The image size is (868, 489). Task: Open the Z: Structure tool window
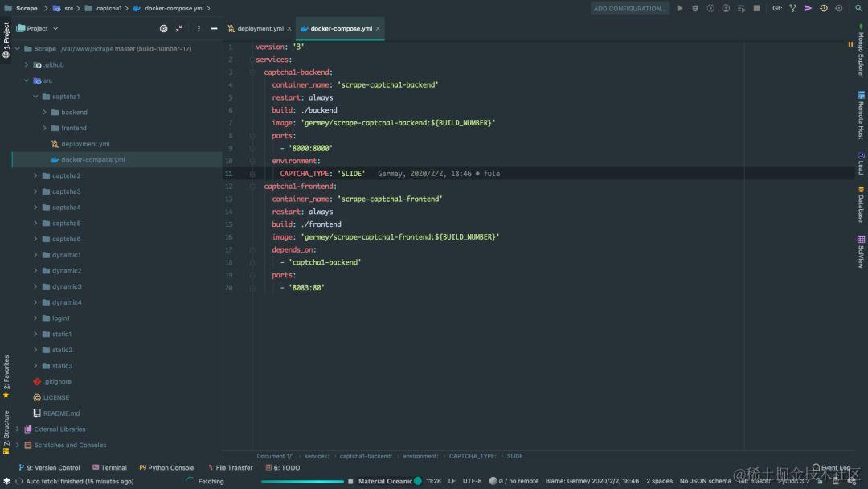(6, 433)
